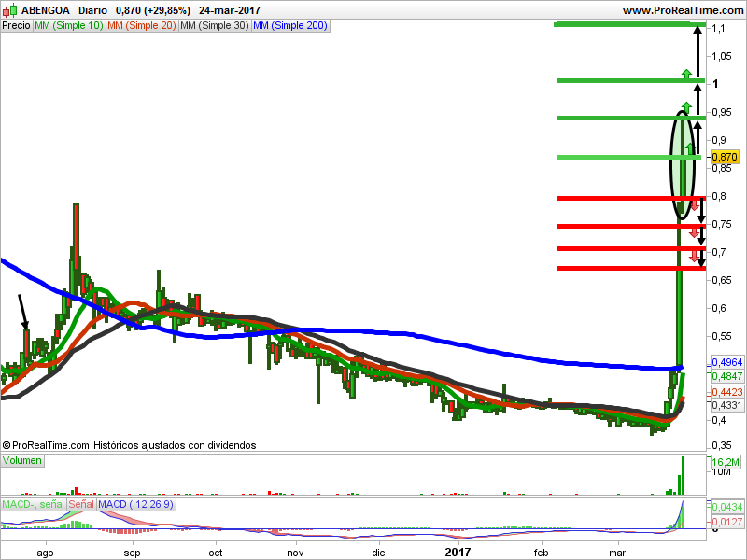The width and height of the screenshot is (747, 560).
Task: Click the Señal legend label
Action: coord(81,504)
